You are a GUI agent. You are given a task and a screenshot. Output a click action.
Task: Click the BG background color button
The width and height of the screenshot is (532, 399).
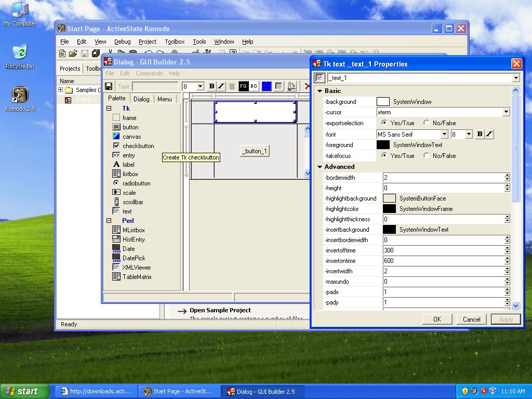pyautogui.click(x=254, y=86)
